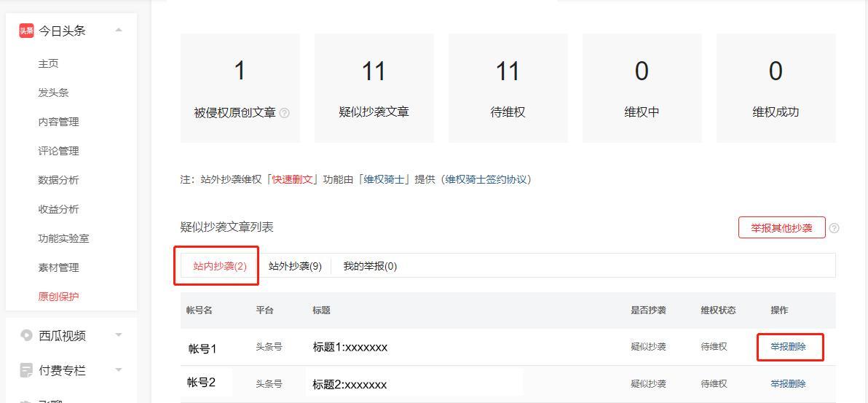The width and height of the screenshot is (868, 403).
Task: Switch to 站内抄袭(2) tab
Action: pos(220,266)
